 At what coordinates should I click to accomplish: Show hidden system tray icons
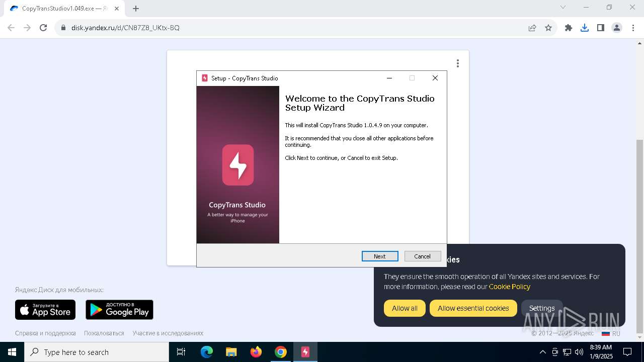(542, 352)
